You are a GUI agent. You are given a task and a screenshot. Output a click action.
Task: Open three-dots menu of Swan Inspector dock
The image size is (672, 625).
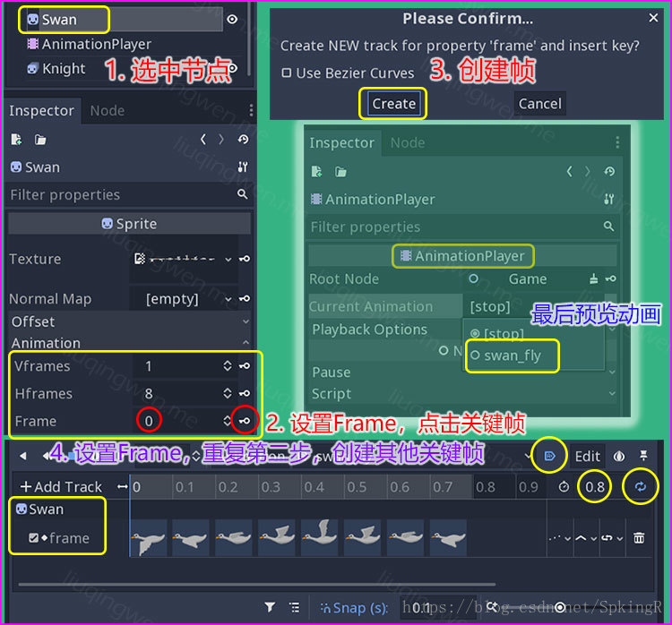pyautogui.click(x=251, y=110)
